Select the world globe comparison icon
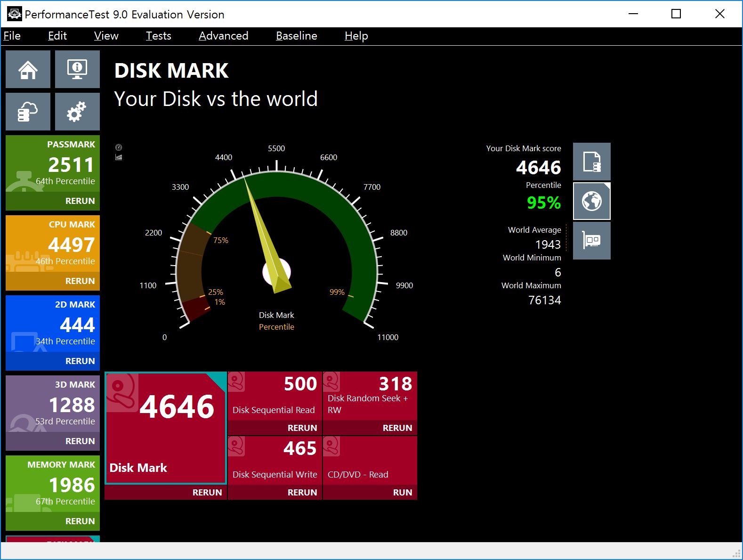 click(592, 201)
